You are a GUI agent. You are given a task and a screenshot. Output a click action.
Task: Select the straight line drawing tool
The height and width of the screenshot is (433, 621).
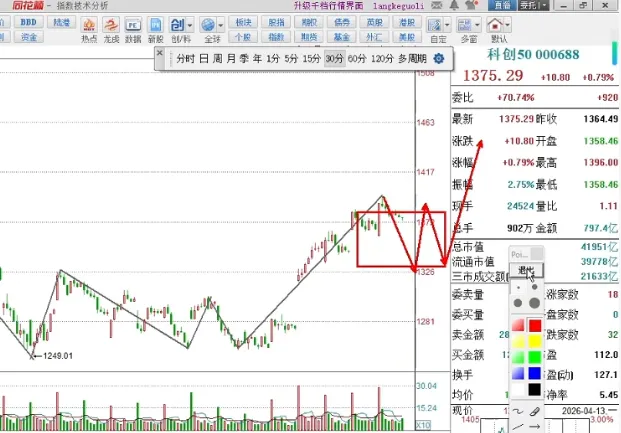[518, 427]
